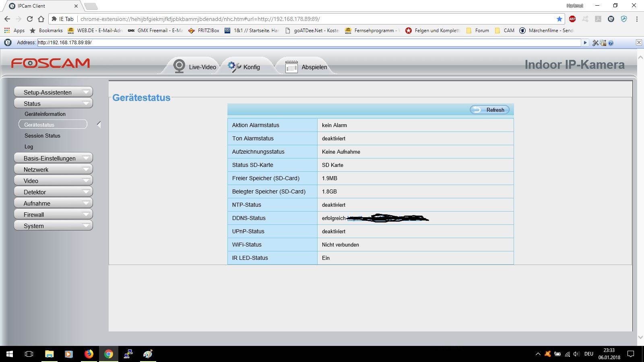The height and width of the screenshot is (362, 644).
Task: Click the bookmark star icon
Action: coord(559,19)
